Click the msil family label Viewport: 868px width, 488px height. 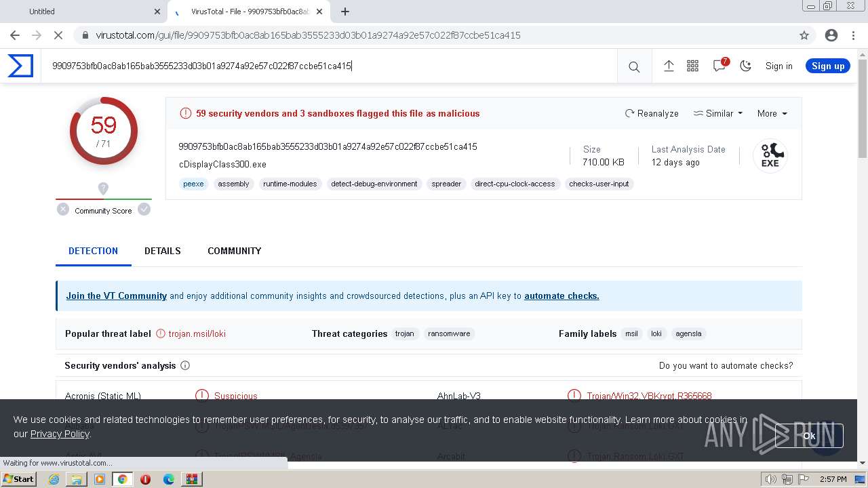pos(631,333)
